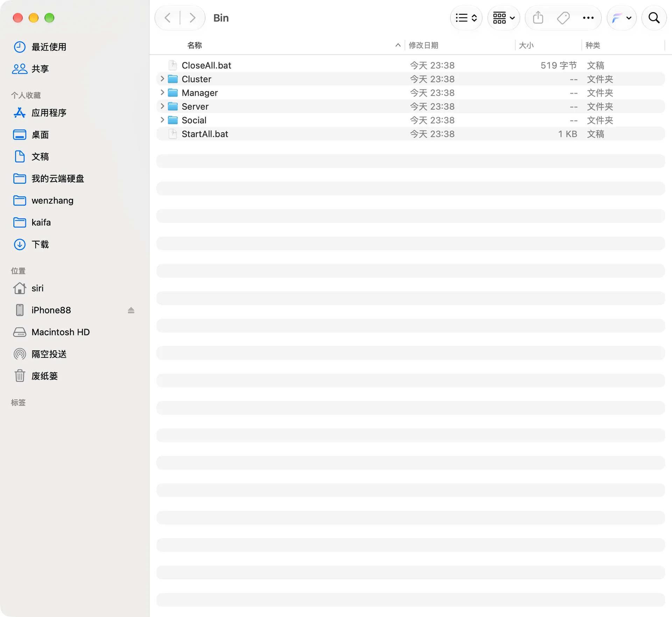
Task: Click the Share toolbar icon
Action: pyautogui.click(x=538, y=18)
